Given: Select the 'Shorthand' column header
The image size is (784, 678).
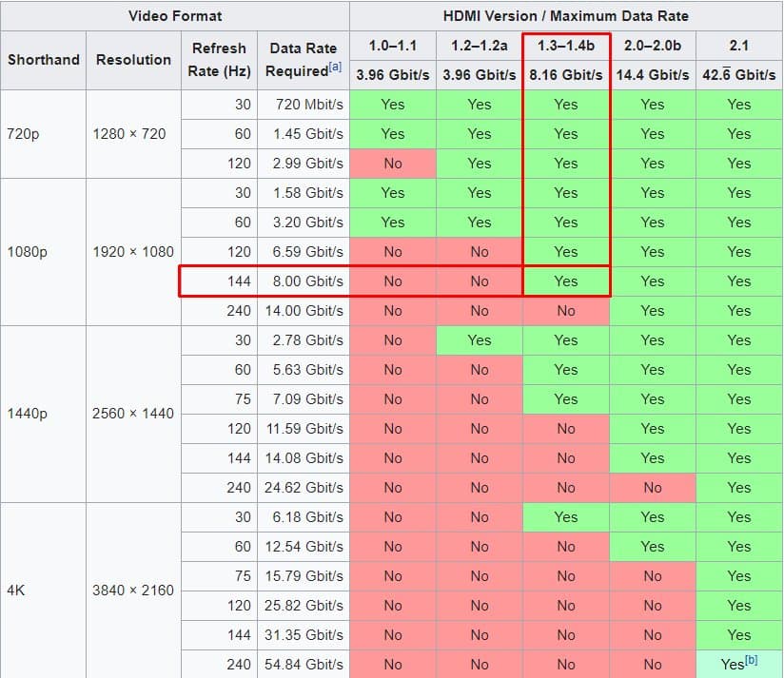Looking at the screenshot, I should (44, 60).
